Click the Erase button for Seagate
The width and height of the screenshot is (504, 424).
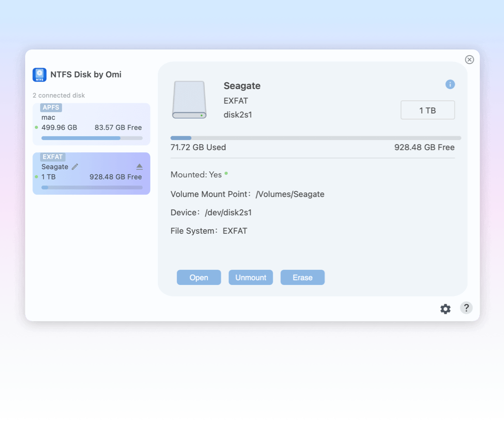click(302, 277)
